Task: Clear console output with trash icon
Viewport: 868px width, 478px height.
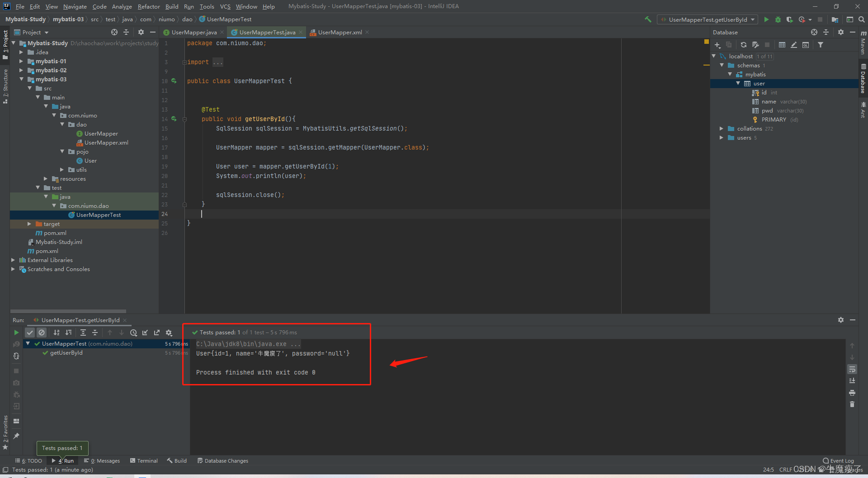Action: 852,404
